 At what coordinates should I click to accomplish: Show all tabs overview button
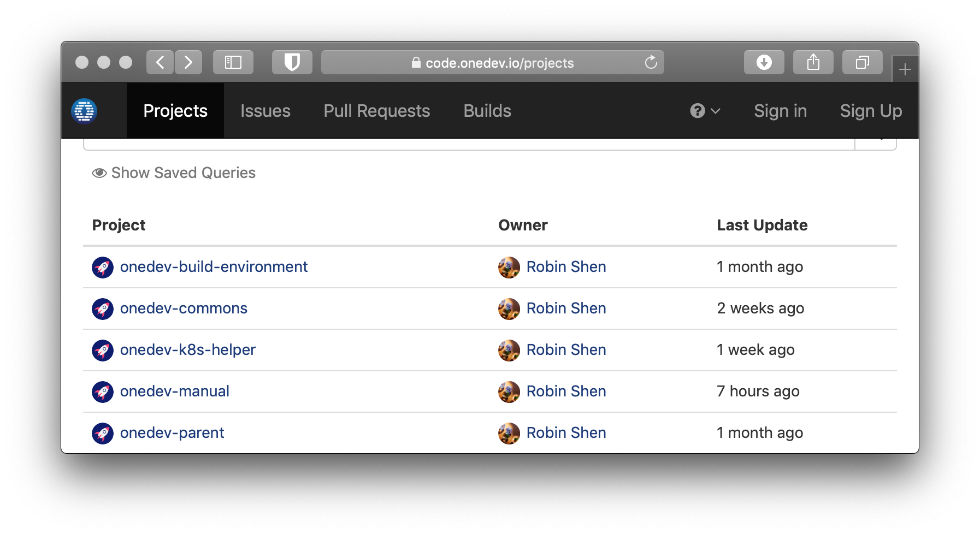tap(863, 62)
